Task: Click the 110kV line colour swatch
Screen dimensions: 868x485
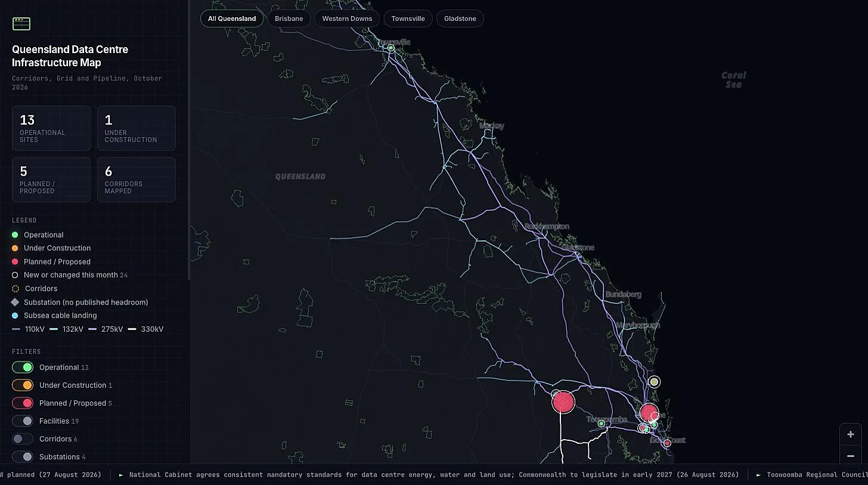Action: click(x=16, y=329)
